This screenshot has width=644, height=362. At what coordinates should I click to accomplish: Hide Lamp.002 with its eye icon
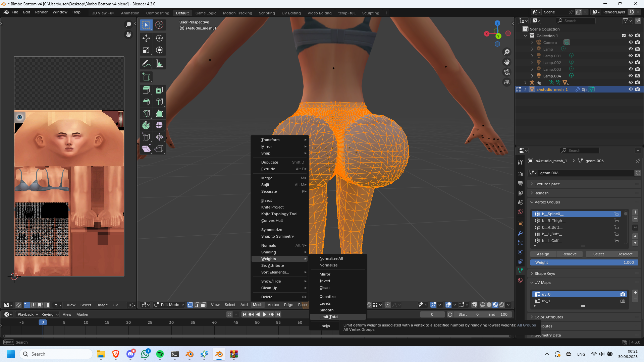point(631,63)
